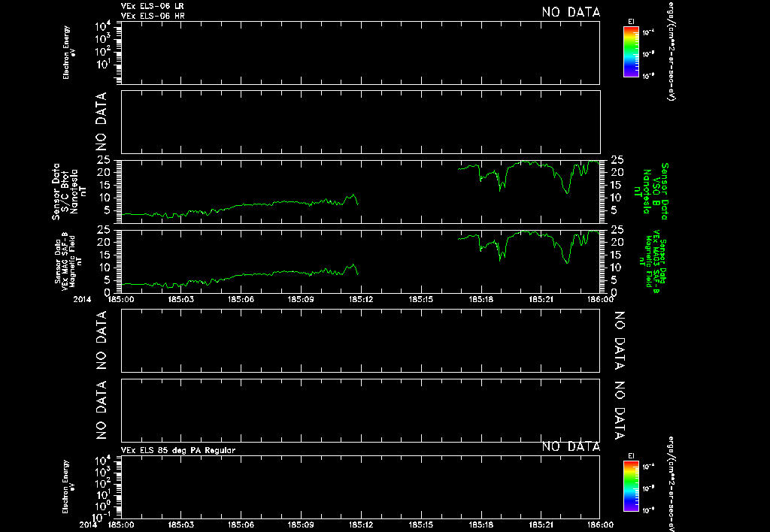Click the '185:18' tick under the magnetic field panel
This screenshot has width=770, height=532.
tap(481, 299)
